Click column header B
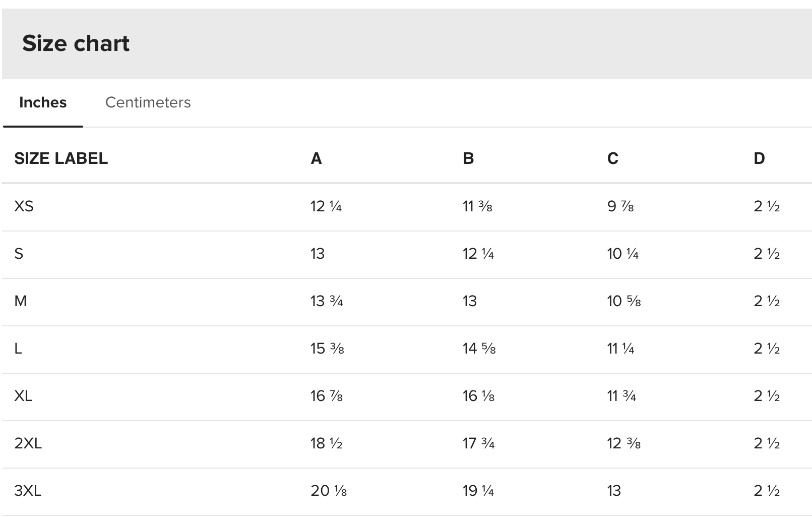 pos(468,158)
